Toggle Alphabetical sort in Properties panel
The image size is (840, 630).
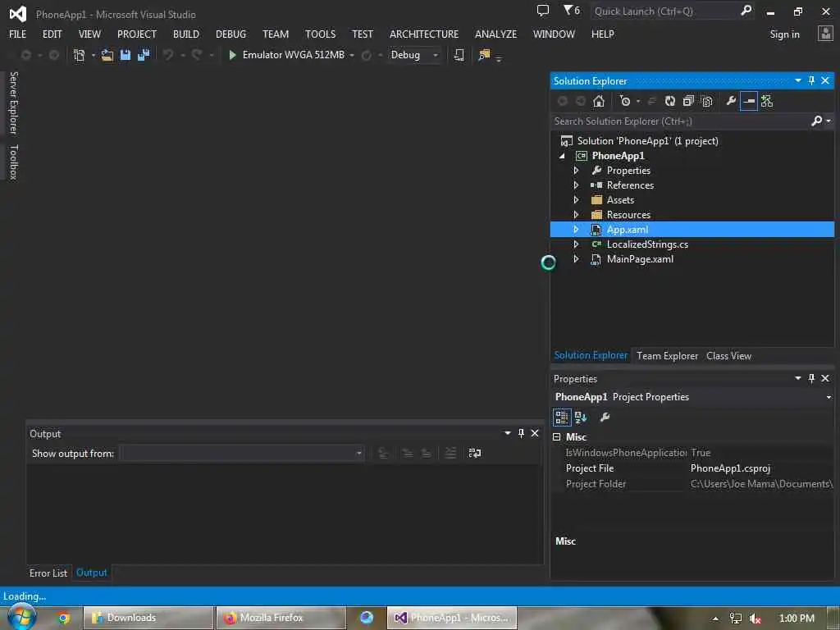tap(581, 418)
